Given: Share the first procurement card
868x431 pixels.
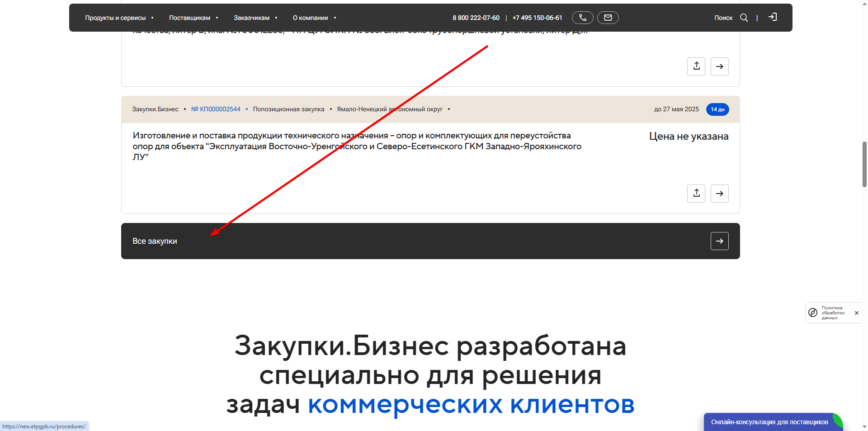Looking at the screenshot, I should tap(696, 66).
